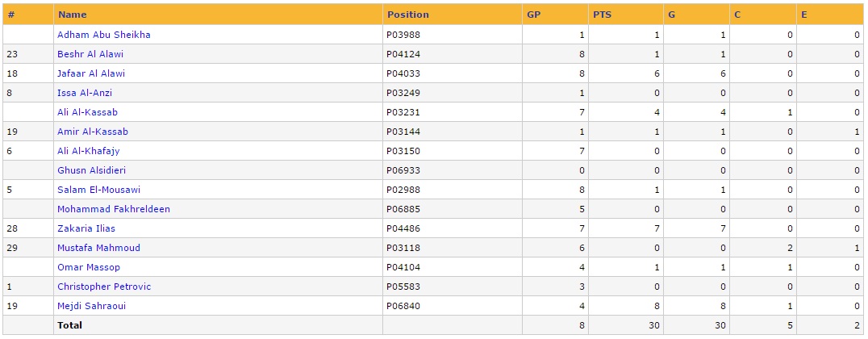
Task: Select the Zakaria Ilias player link
Action: pyautogui.click(x=86, y=228)
